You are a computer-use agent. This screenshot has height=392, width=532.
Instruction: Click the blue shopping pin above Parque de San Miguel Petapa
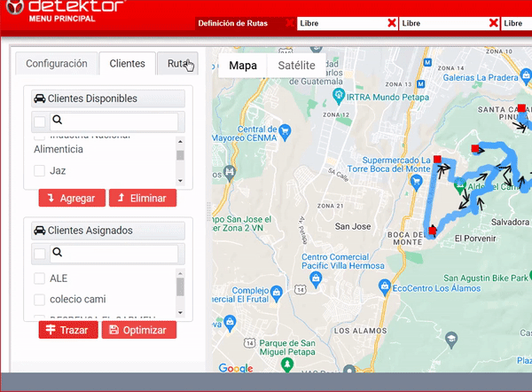click(x=230, y=324)
